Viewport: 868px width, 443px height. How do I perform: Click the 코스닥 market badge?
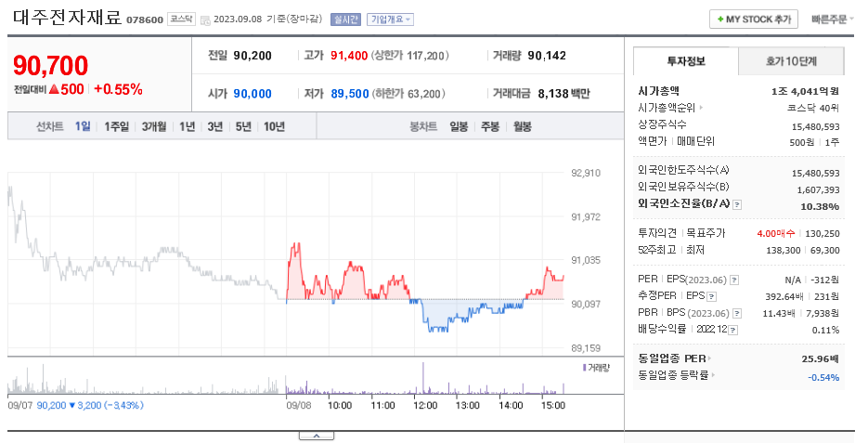181,20
